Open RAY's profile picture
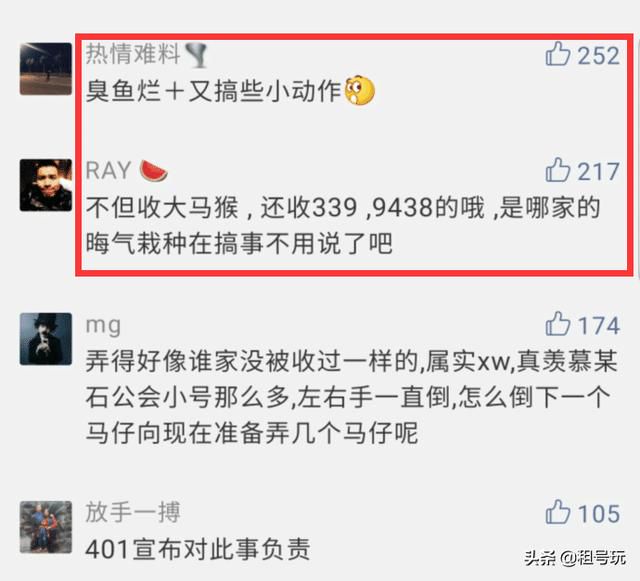 (46, 185)
